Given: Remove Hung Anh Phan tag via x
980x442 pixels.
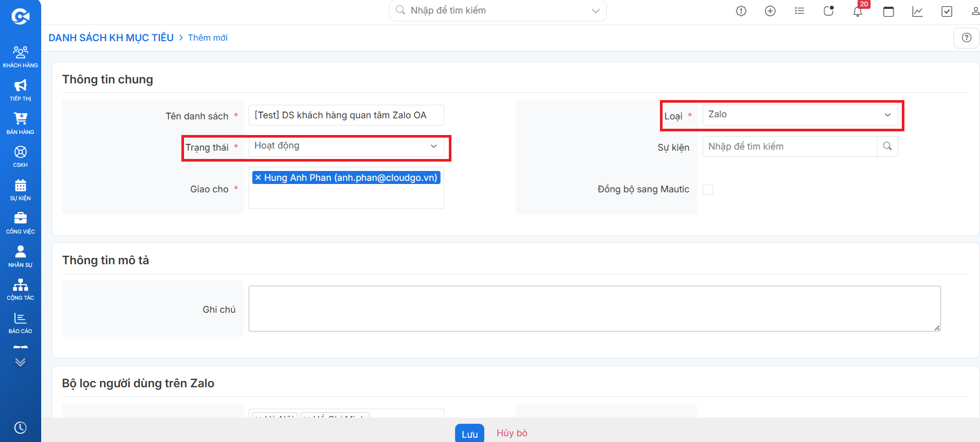Looking at the screenshot, I should (x=258, y=178).
